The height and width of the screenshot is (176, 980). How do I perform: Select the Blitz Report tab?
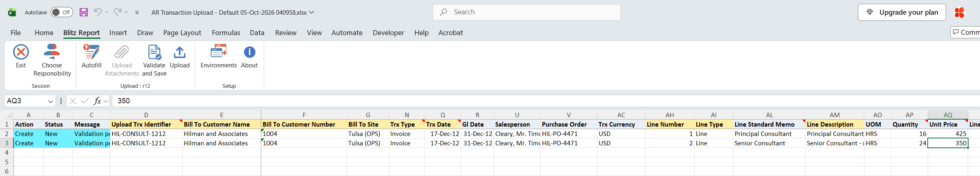click(x=82, y=33)
